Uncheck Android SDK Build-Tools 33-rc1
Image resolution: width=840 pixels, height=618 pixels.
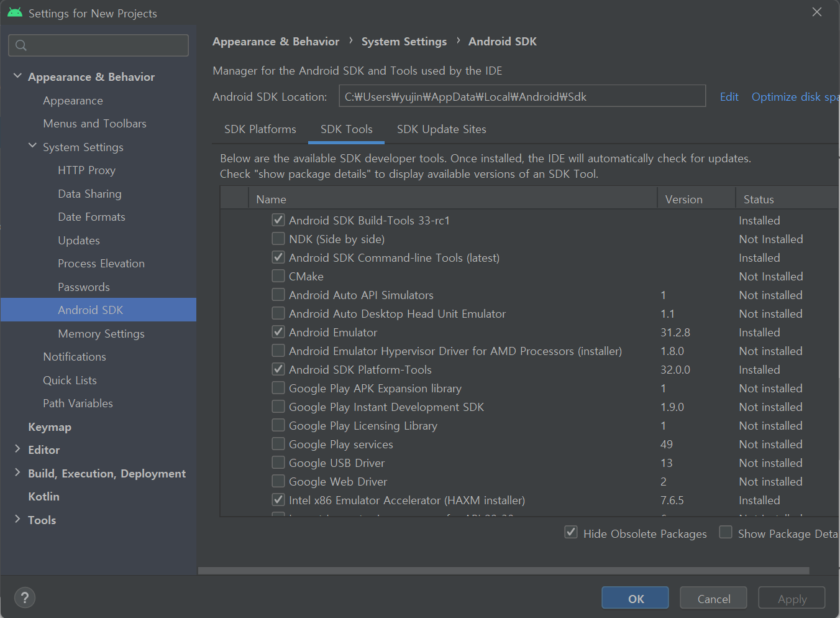278,220
